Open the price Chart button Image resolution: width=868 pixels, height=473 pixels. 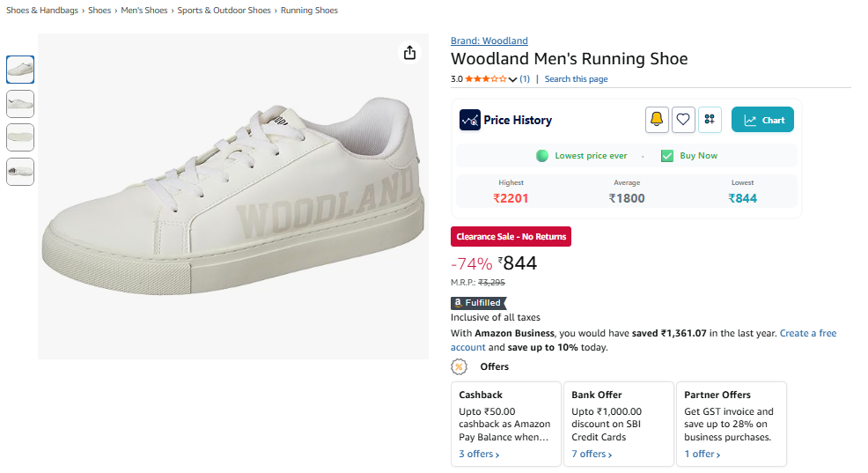click(x=762, y=120)
